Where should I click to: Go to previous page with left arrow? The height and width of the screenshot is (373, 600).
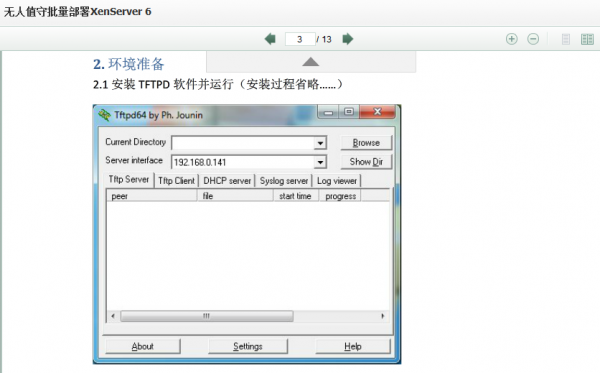click(270, 39)
